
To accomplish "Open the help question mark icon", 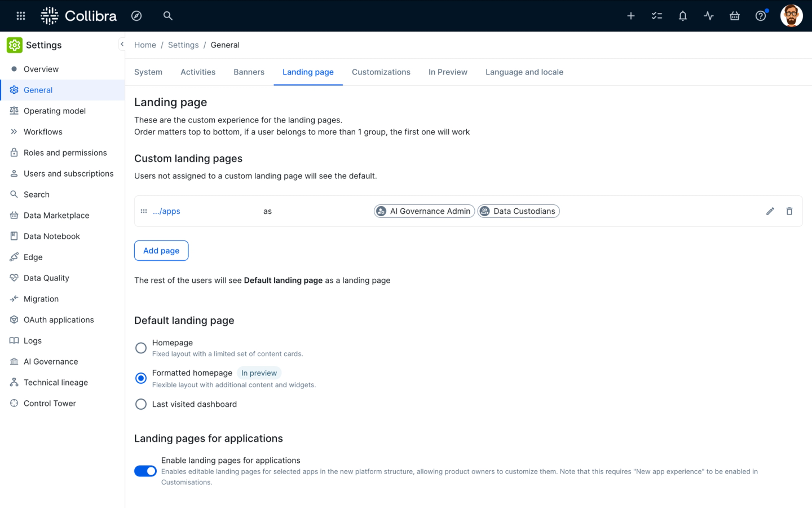I will (x=761, y=16).
